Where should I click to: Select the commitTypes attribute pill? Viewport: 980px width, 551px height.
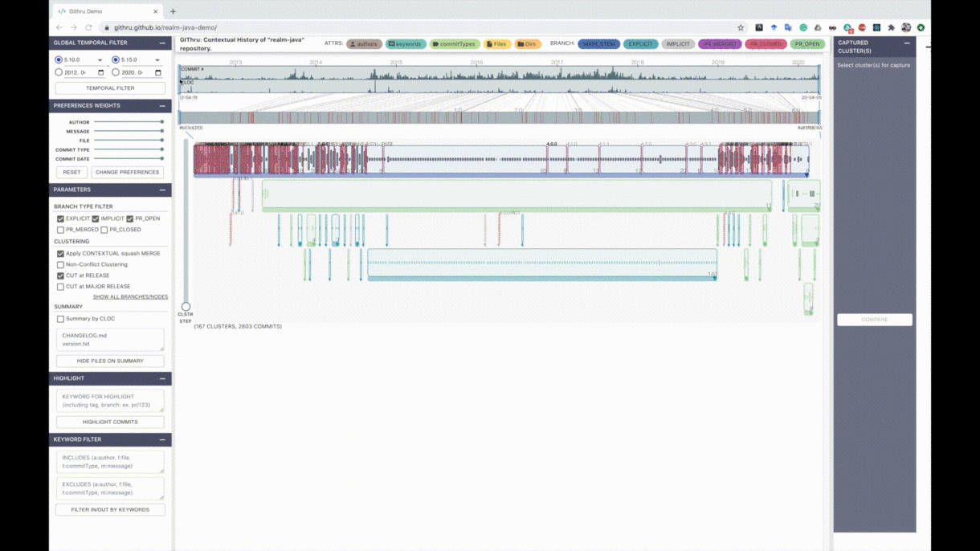(x=455, y=44)
